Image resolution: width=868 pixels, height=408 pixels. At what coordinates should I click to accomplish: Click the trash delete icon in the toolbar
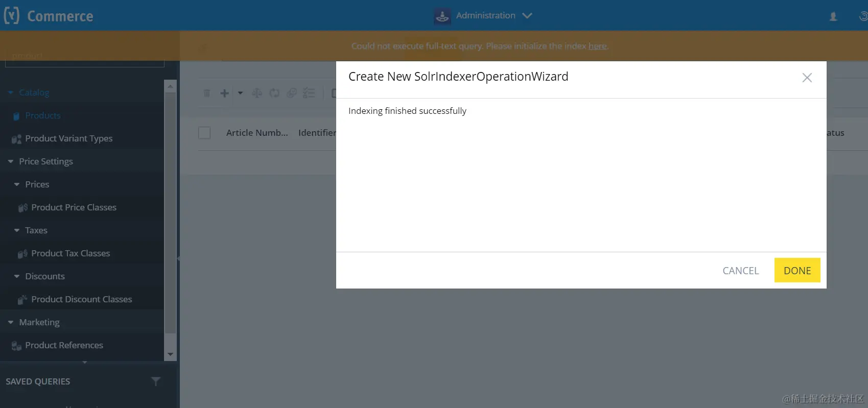tap(207, 93)
